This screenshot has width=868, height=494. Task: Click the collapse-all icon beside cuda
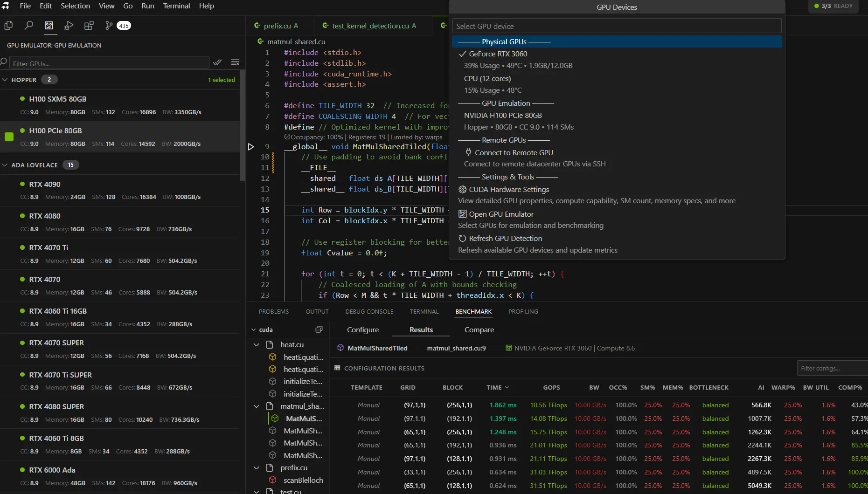coord(319,329)
